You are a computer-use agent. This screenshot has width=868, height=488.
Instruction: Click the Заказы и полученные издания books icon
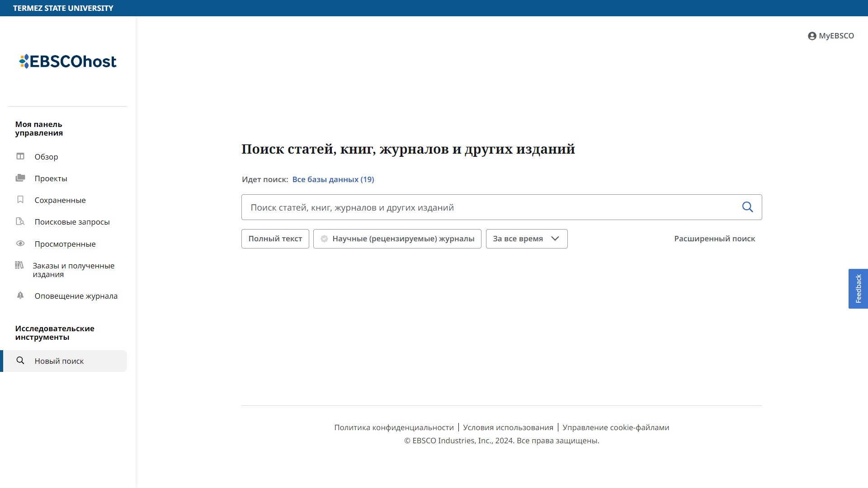tap(19, 265)
